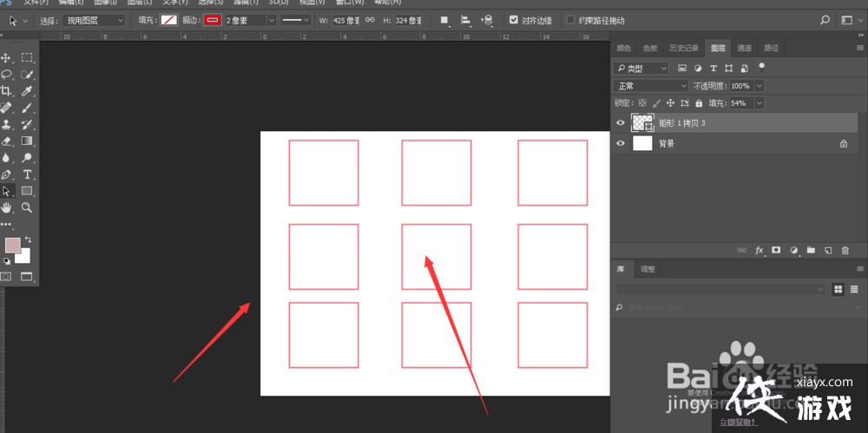Select the Zoom tool in toolbox
Image resolution: width=868 pixels, height=433 pixels.
[x=27, y=207]
